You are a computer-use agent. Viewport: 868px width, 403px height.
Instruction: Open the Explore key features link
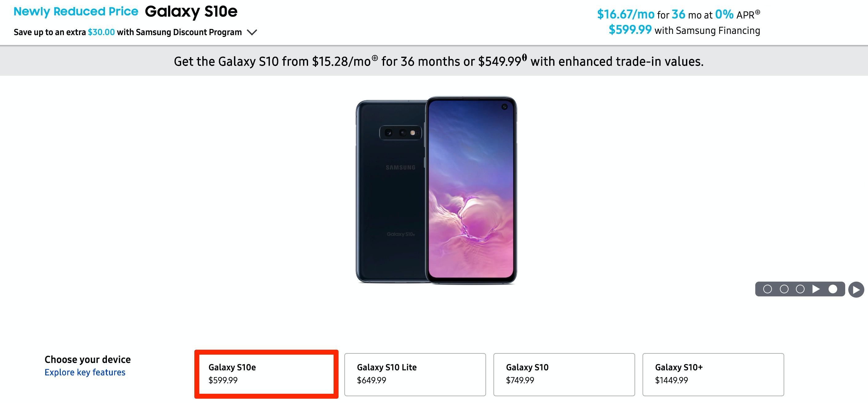tap(85, 372)
